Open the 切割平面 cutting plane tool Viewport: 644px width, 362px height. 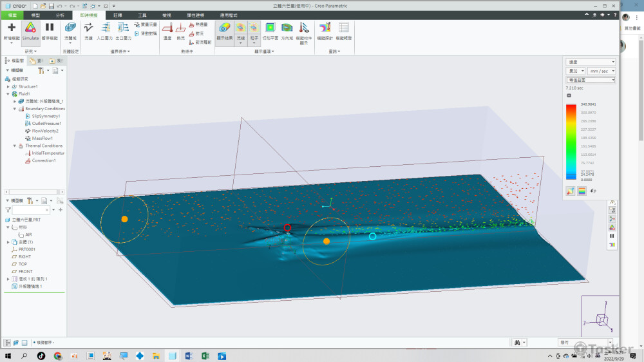pyautogui.click(x=270, y=30)
